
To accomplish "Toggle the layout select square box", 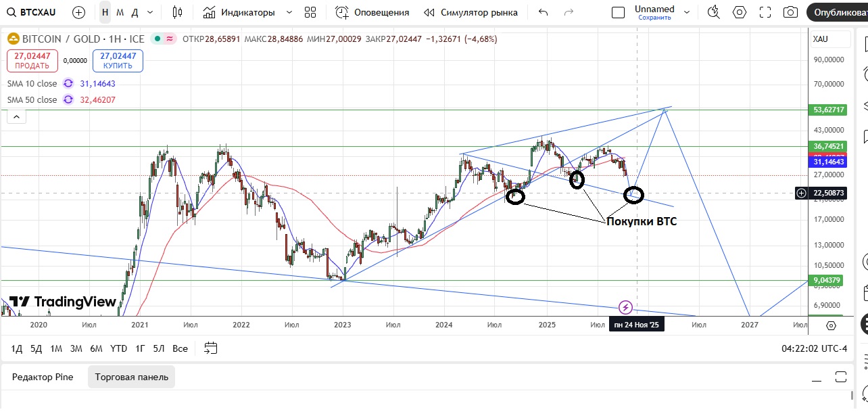I will pos(618,12).
